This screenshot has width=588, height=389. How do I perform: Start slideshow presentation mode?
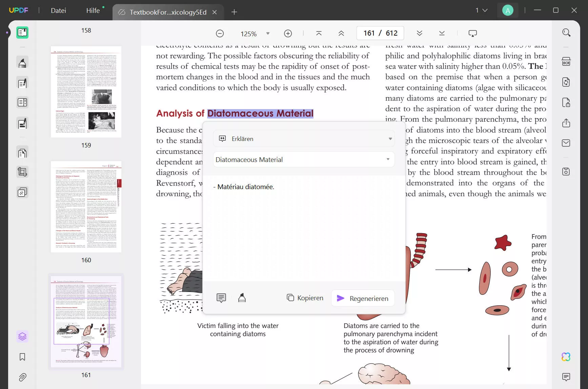point(472,33)
